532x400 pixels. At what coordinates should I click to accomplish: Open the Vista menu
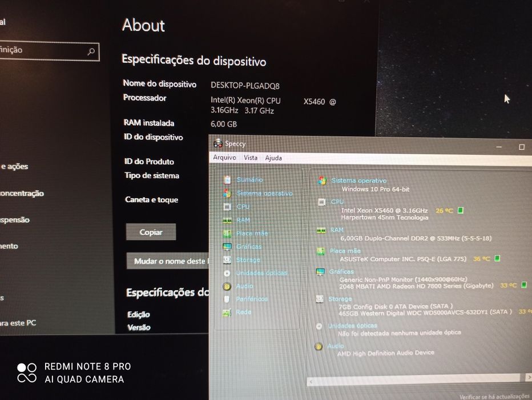(251, 158)
